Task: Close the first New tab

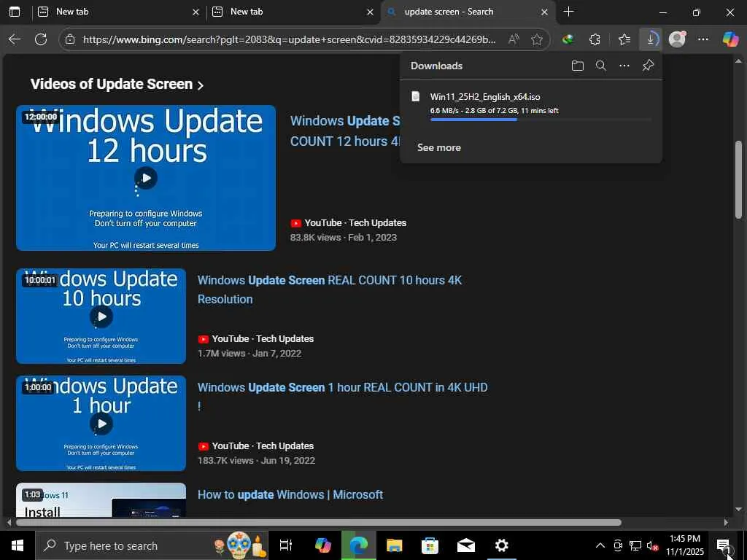Action: click(x=196, y=12)
